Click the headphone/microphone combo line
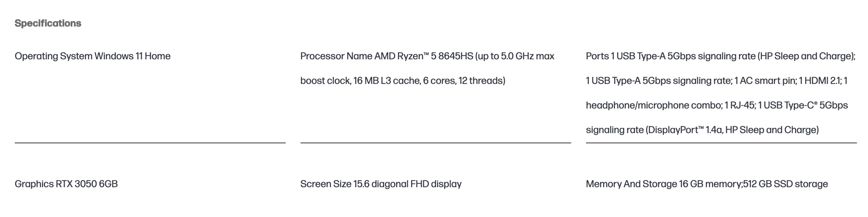Screen dimensions: 868x217 tap(717, 105)
